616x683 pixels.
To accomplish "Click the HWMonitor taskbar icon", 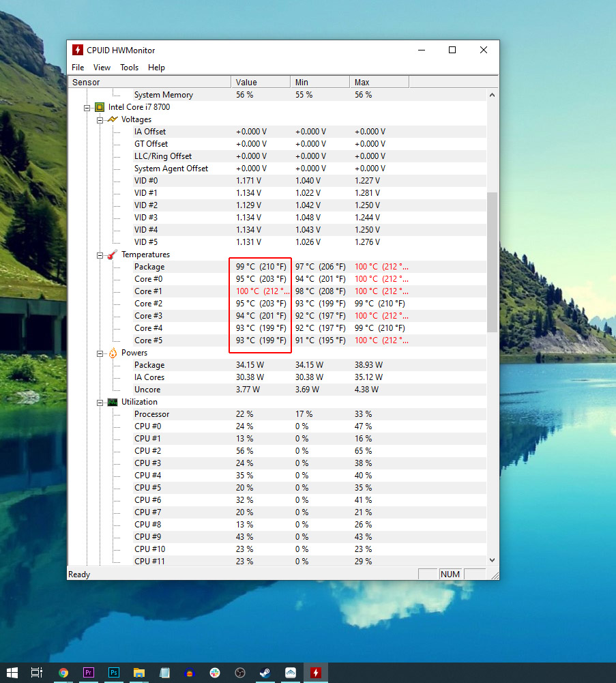I will coord(316,673).
